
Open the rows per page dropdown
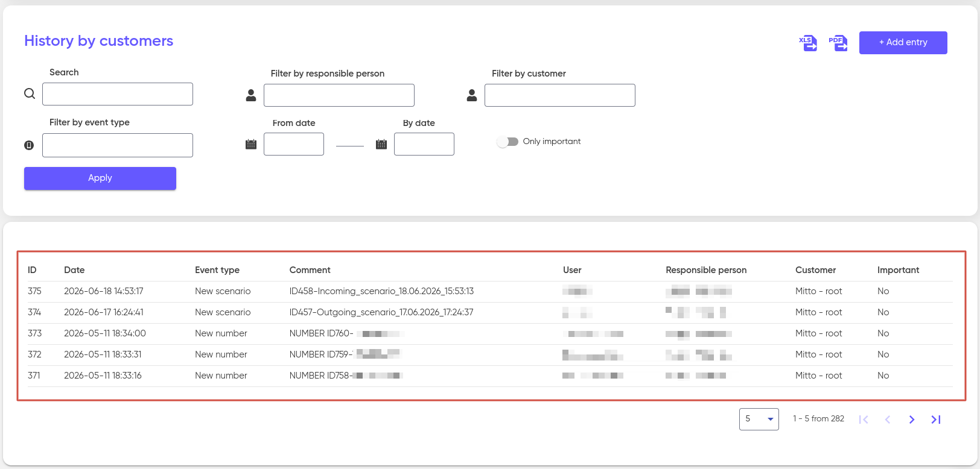pyautogui.click(x=759, y=419)
